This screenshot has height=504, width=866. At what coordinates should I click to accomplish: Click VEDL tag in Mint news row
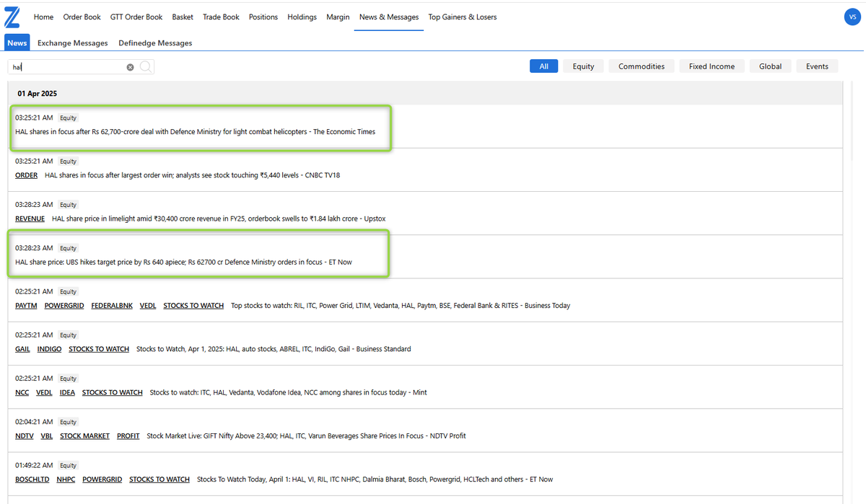point(44,392)
